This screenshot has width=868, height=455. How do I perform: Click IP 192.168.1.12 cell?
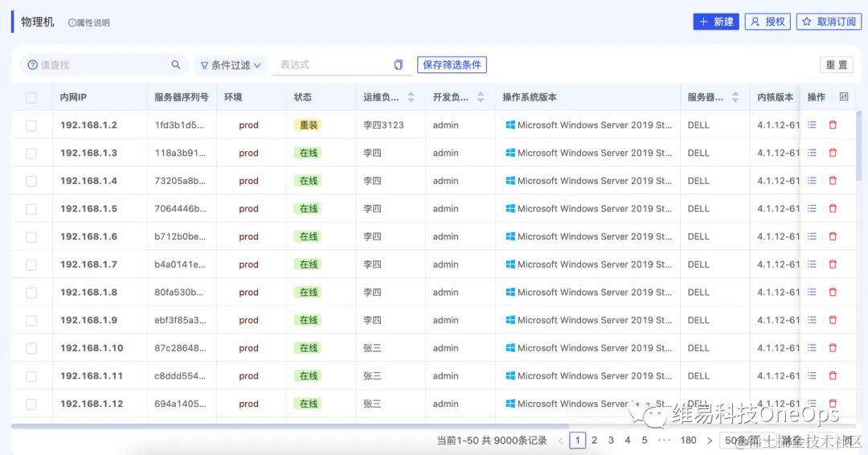(92, 404)
